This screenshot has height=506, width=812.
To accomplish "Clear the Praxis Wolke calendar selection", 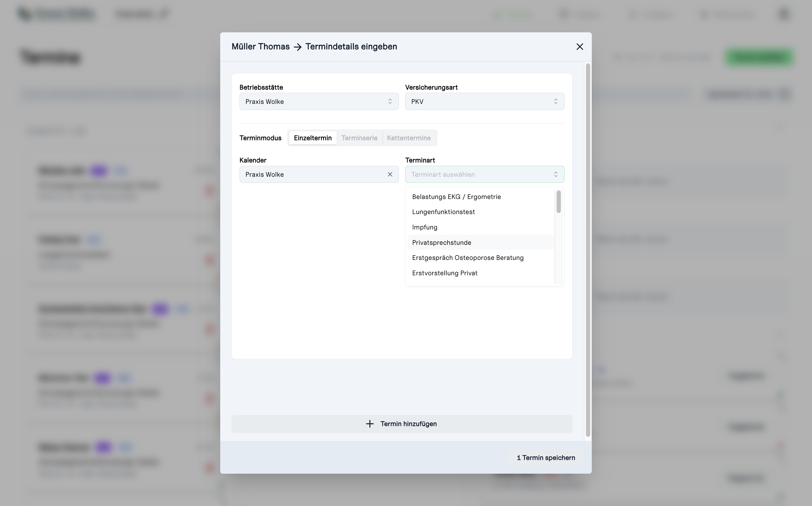I will [390, 174].
